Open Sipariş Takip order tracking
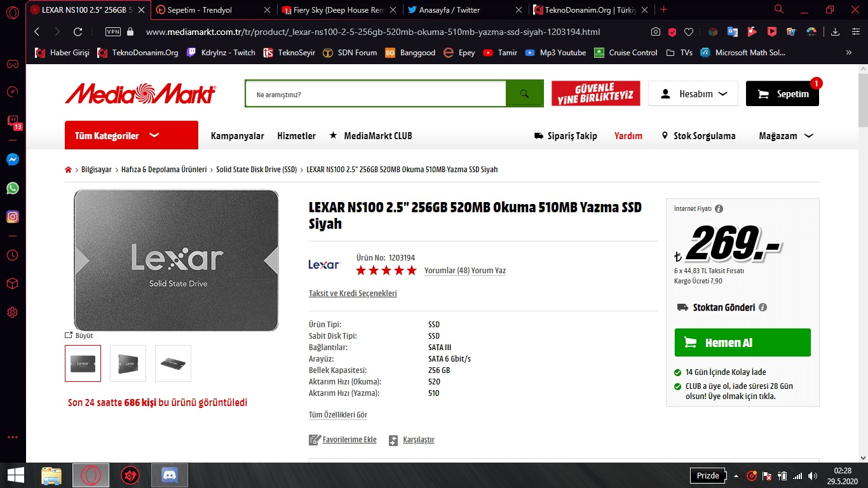 click(x=566, y=136)
